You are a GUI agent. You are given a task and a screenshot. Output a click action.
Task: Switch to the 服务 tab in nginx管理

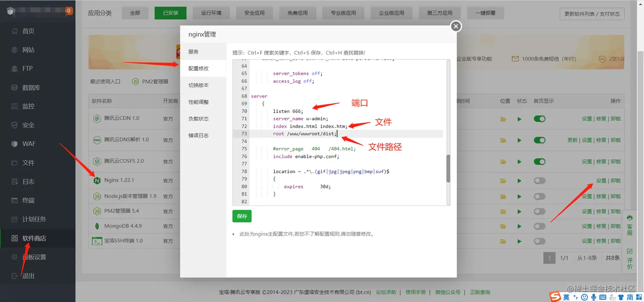coord(203,51)
